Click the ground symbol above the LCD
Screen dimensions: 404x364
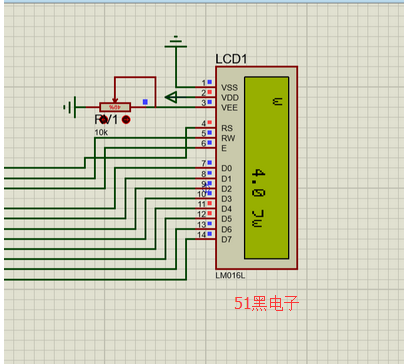pyautogui.click(x=176, y=41)
